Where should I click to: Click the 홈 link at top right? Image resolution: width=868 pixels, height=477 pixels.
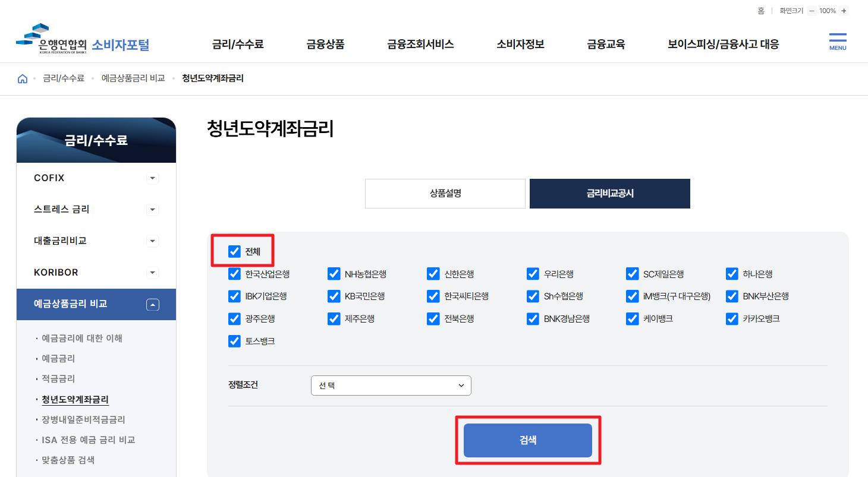pos(760,10)
